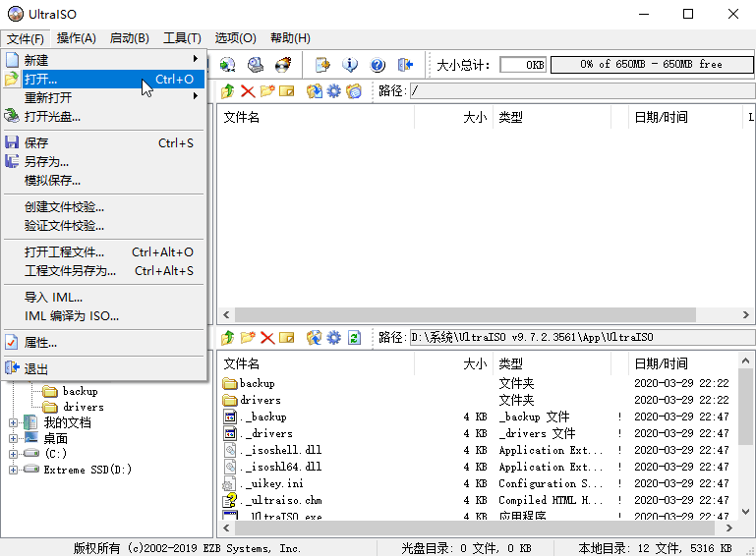Screen dimensions: 756x556
Task: Go up a folder in disc image pane
Action: [227, 90]
